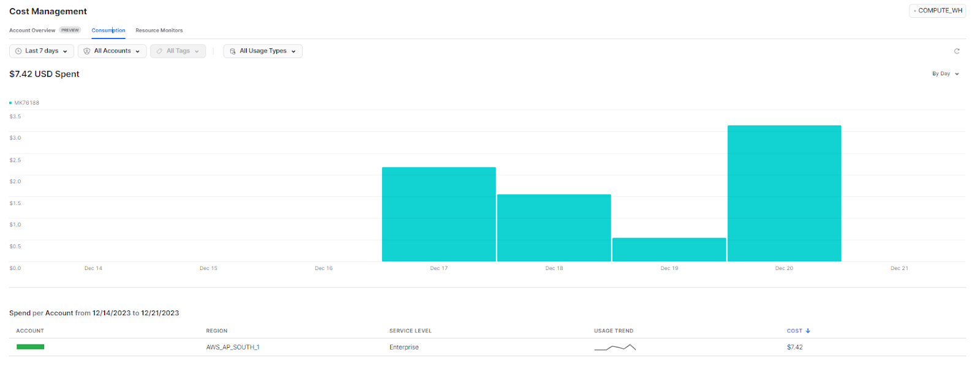Click the usage trend sparkline
The height and width of the screenshot is (366, 980).
[615, 347]
